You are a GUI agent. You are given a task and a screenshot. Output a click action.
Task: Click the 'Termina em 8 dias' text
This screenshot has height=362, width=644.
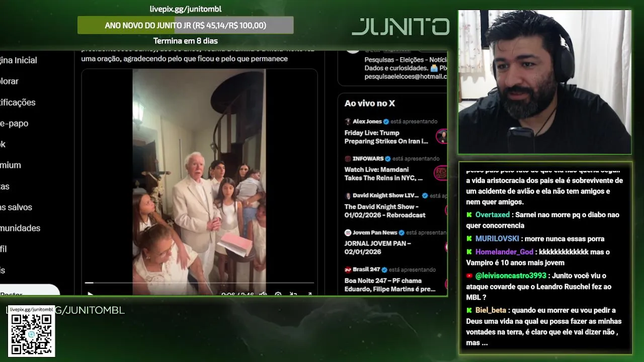[186, 41]
